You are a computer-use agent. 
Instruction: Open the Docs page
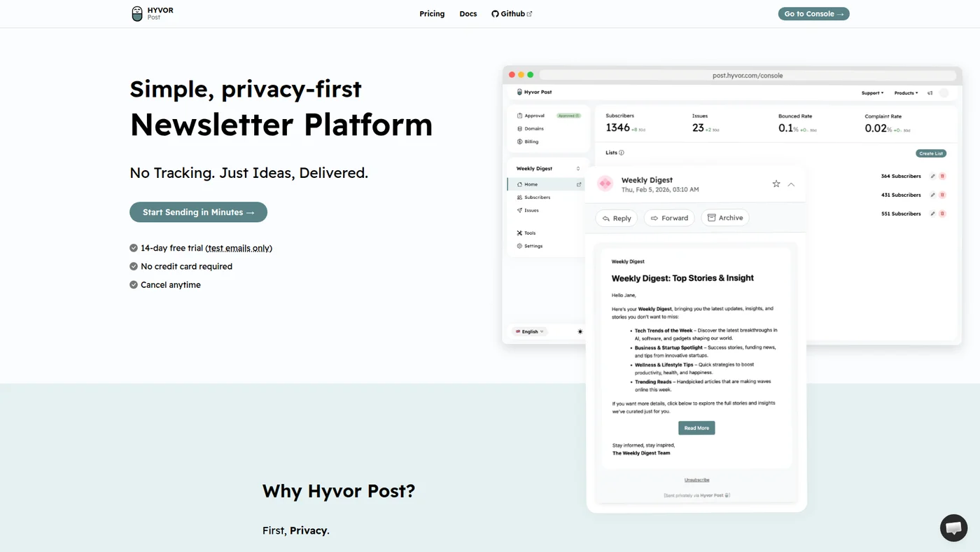pyautogui.click(x=468, y=14)
